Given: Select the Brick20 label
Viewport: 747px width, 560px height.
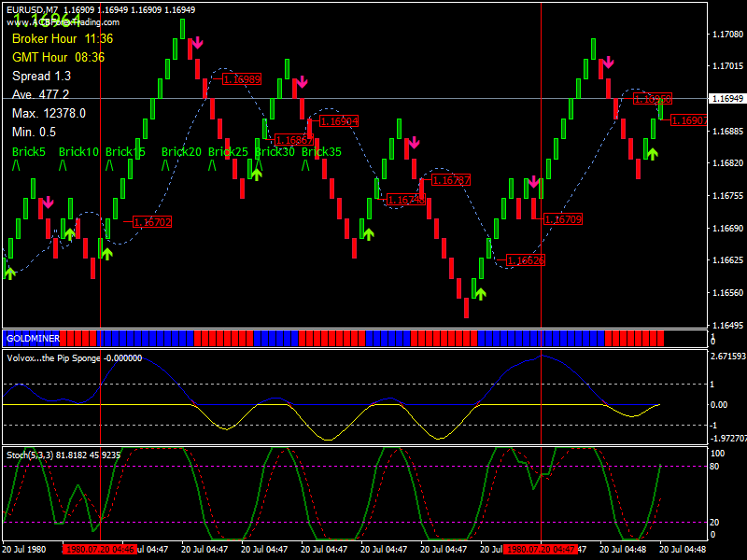Looking at the screenshot, I should coord(181,151).
